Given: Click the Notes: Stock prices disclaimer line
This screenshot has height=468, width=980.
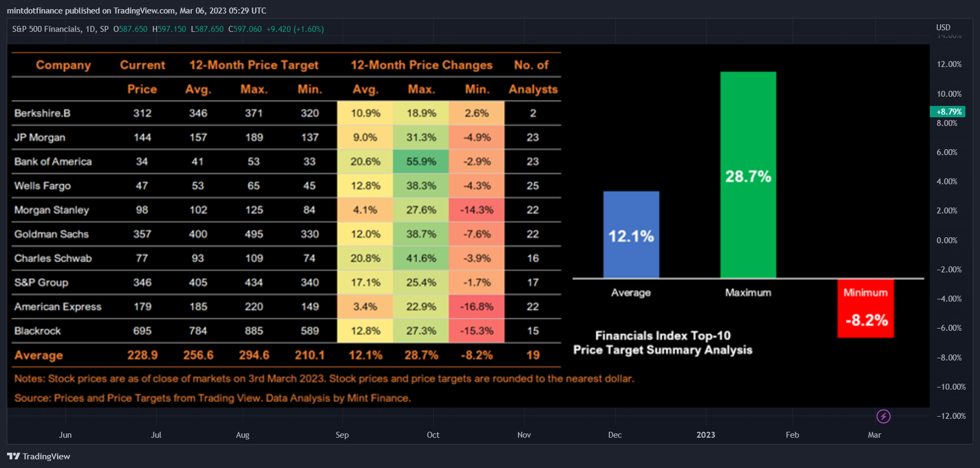Looking at the screenshot, I should 324,379.
